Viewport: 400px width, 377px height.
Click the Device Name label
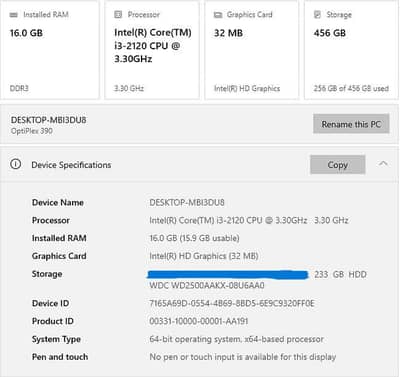(58, 202)
